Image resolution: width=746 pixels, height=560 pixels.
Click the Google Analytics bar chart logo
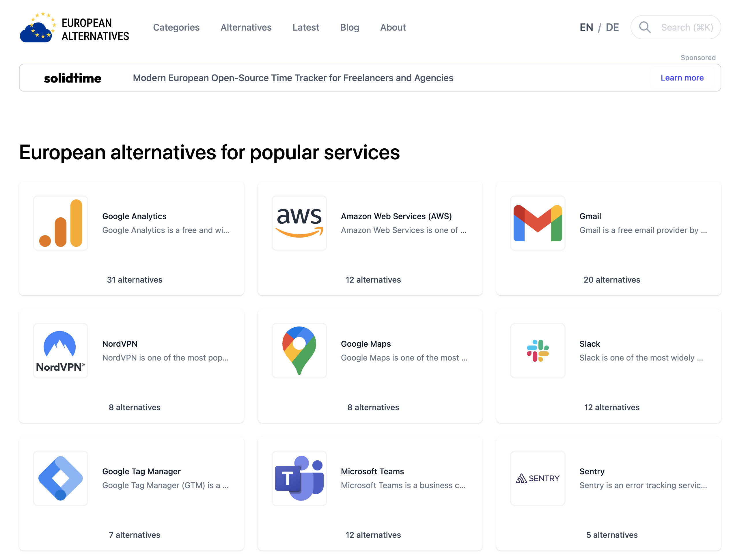pos(61,223)
